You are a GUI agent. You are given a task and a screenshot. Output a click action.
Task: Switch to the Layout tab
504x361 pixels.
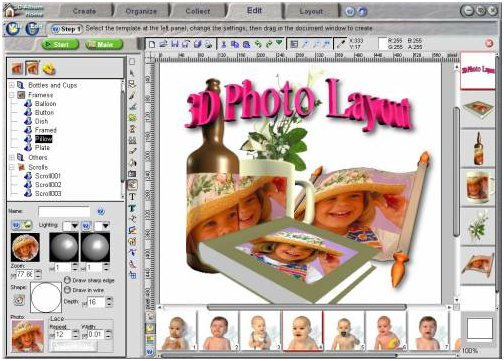[311, 11]
